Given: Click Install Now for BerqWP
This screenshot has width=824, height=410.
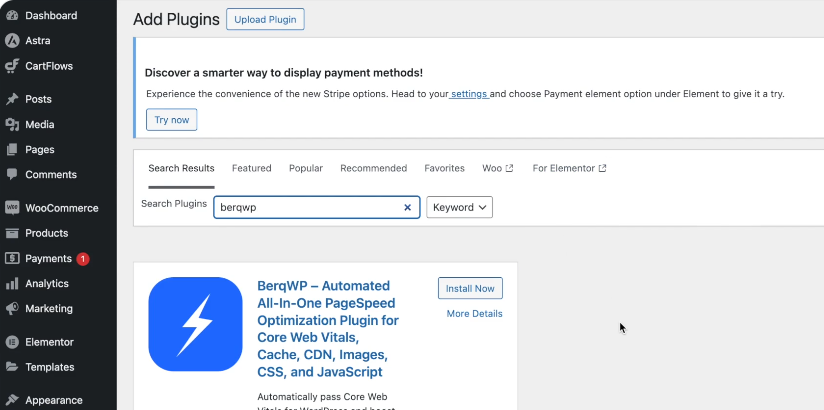Looking at the screenshot, I should (x=470, y=288).
